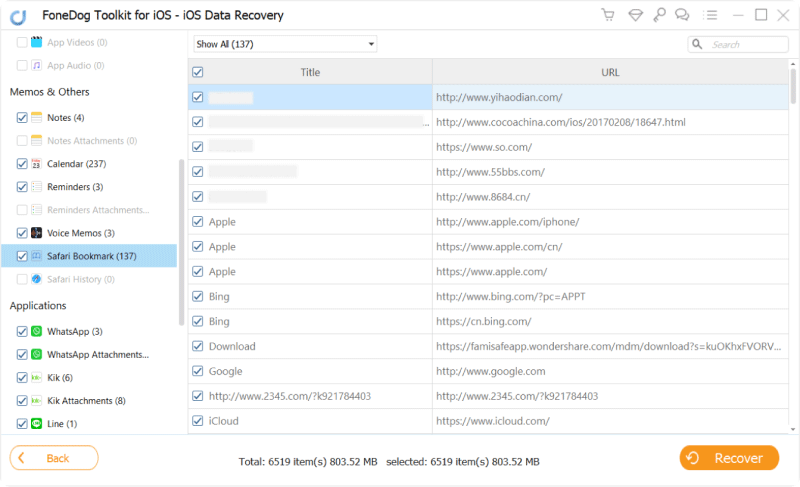Click the Recover button

(729, 458)
